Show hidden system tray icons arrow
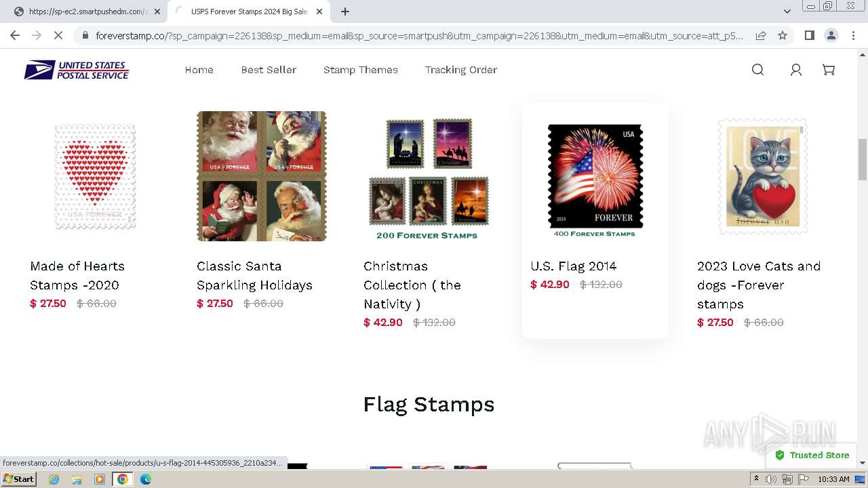Viewport: 868px width, 488px height. [756, 479]
